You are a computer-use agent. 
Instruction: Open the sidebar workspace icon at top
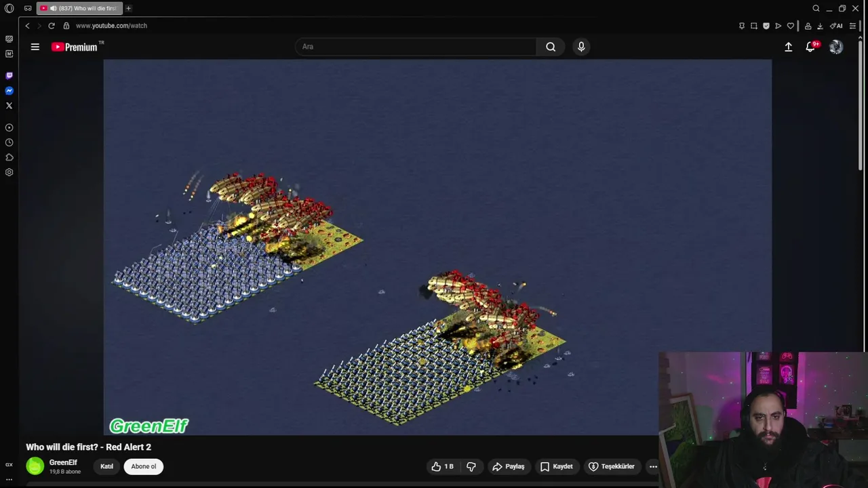coord(9,39)
